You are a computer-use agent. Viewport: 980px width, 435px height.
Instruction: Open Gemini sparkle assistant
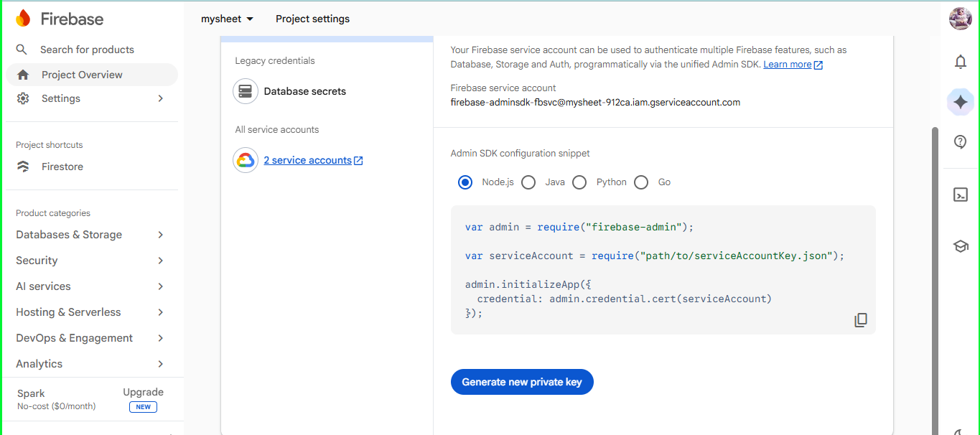pyautogui.click(x=961, y=102)
